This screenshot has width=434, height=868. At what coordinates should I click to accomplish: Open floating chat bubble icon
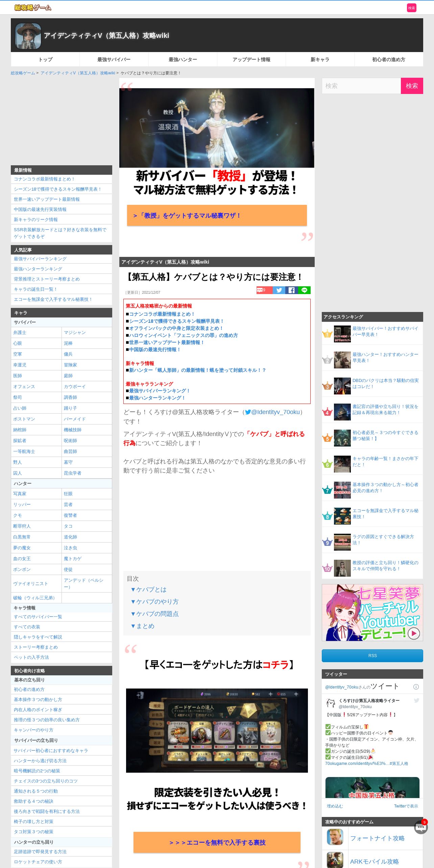point(421,827)
